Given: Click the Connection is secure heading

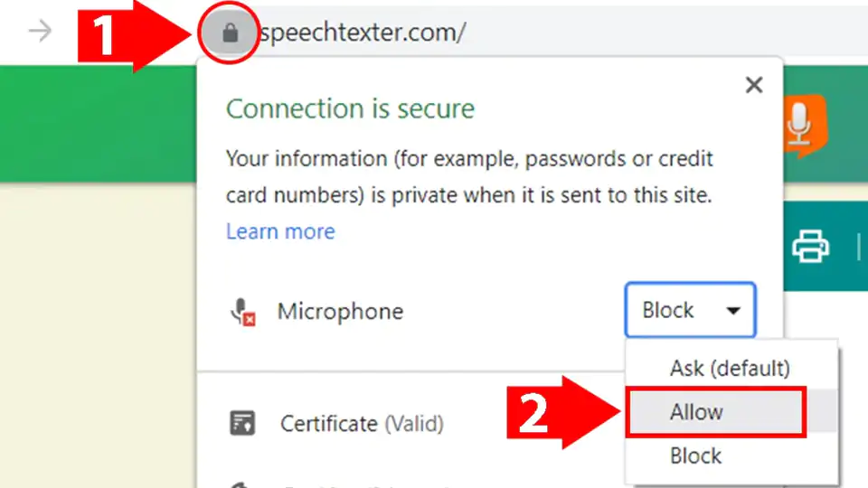Looking at the screenshot, I should [x=350, y=109].
